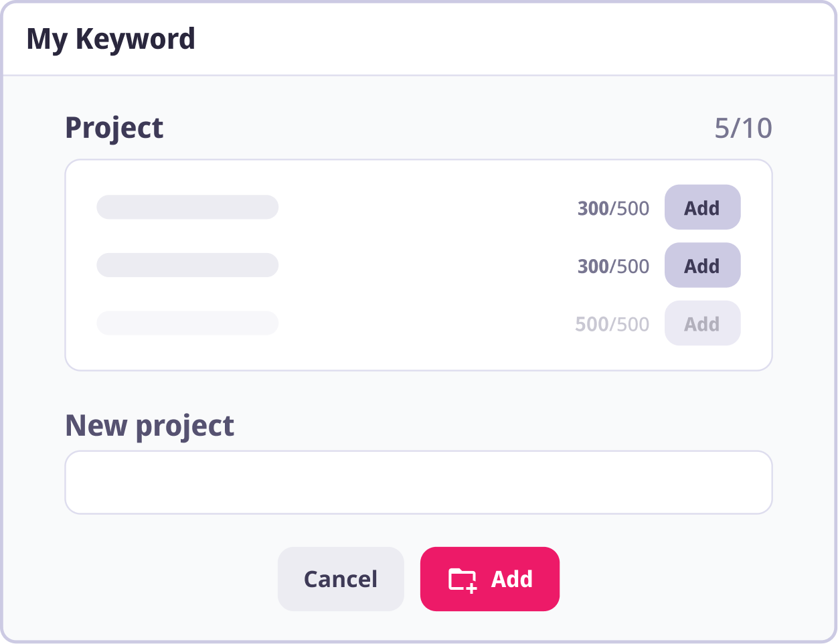Select the third greyed-out project placeholder
This screenshot has width=838, height=644.
pos(187,324)
